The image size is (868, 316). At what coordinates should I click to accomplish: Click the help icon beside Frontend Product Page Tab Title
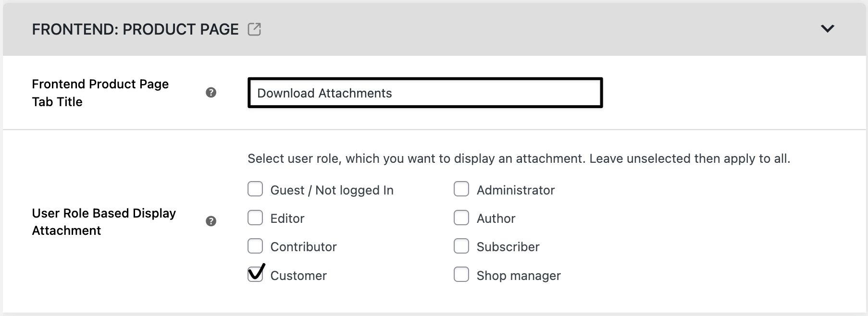[211, 92]
